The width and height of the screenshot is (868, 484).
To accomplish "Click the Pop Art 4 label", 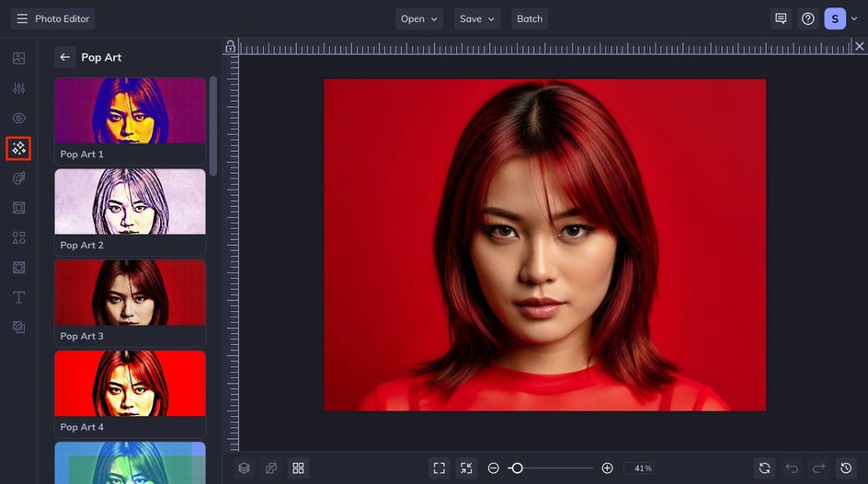I will pos(82,427).
